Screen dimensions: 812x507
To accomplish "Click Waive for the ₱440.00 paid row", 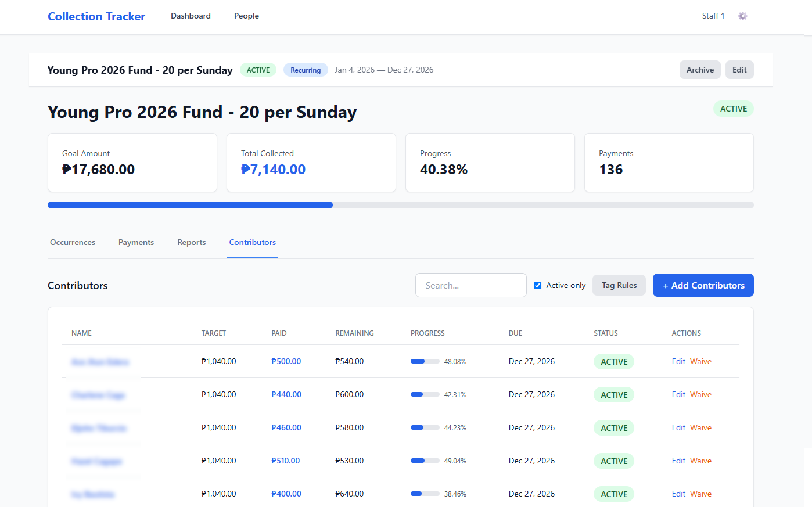I will (x=700, y=394).
